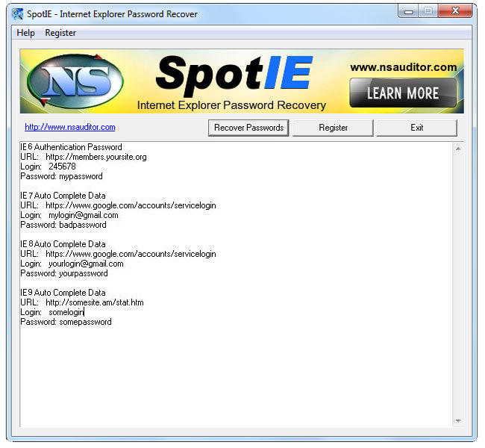Click Login line 'mylogin@gmail.com'

(x=69, y=215)
